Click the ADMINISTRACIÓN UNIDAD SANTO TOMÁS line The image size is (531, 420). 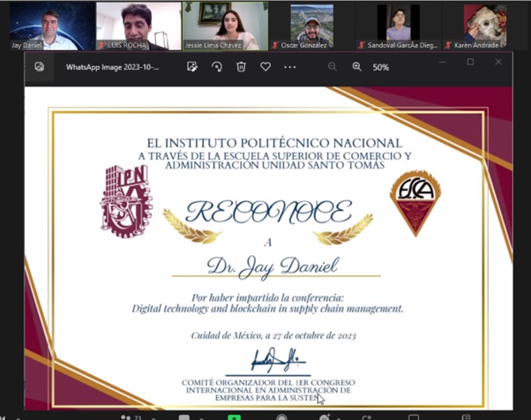click(x=274, y=165)
